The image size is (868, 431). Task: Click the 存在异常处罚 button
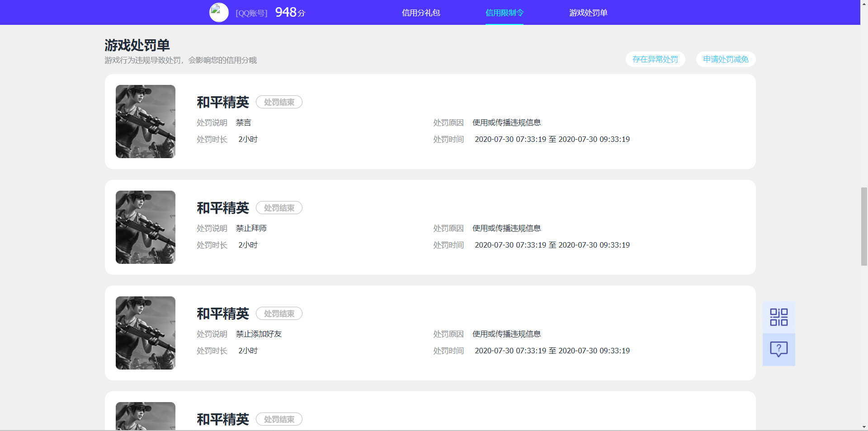(x=655, y=59)
